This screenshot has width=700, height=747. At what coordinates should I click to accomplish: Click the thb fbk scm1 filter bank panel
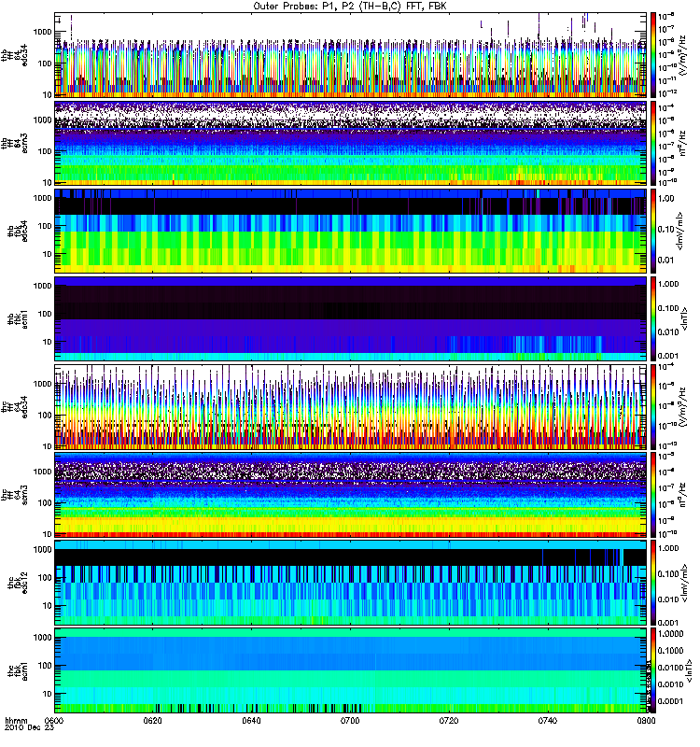pyautogui.click(x=351, y=318)
